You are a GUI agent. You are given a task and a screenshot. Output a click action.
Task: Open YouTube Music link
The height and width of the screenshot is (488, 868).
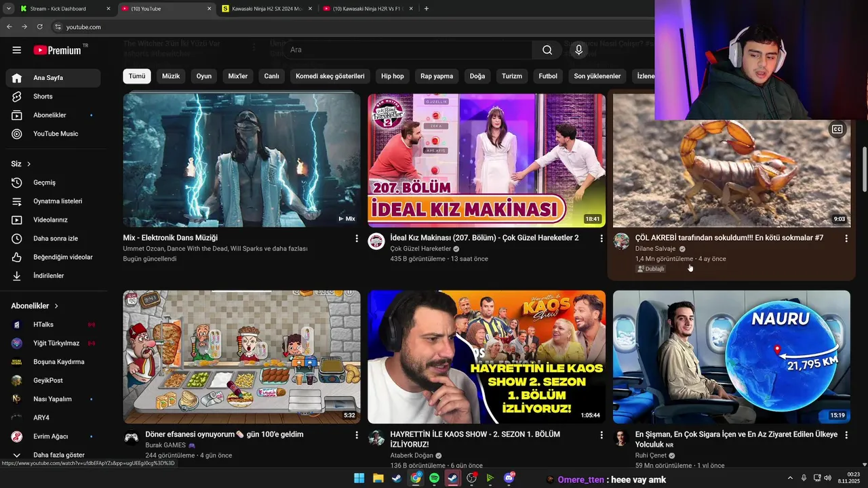(x=53, y=134)
